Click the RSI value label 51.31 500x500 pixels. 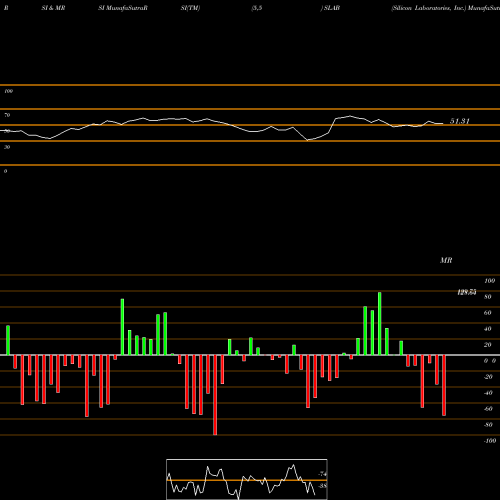[459, 121]
